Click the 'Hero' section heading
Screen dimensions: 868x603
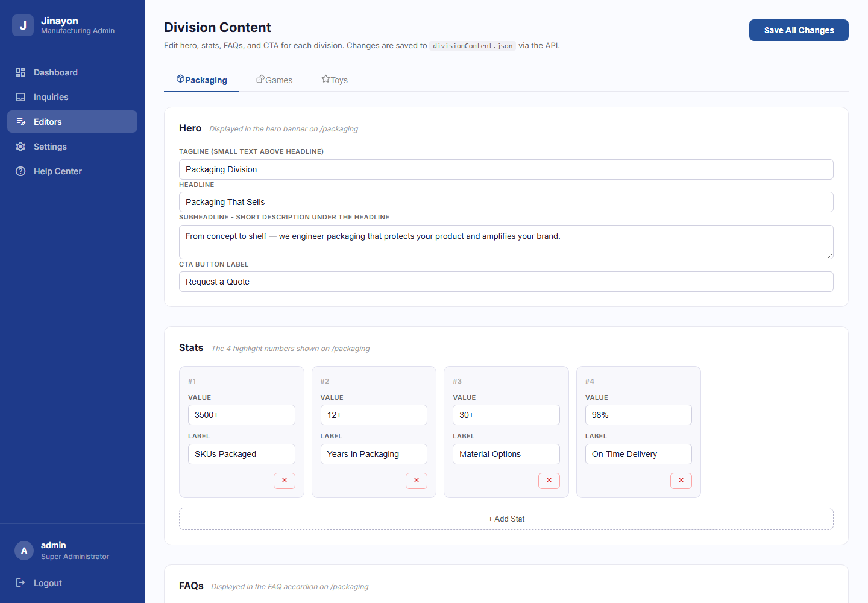[190, 128]
